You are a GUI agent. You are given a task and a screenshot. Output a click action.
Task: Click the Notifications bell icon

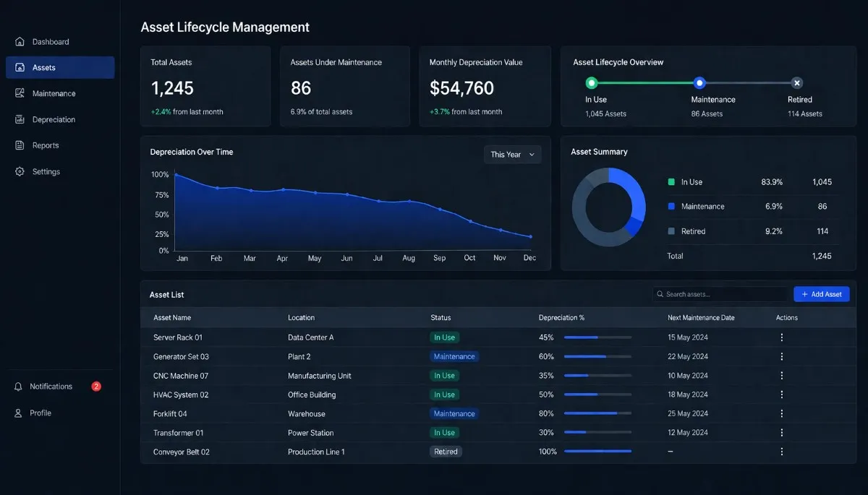click(x=19, y=387)
